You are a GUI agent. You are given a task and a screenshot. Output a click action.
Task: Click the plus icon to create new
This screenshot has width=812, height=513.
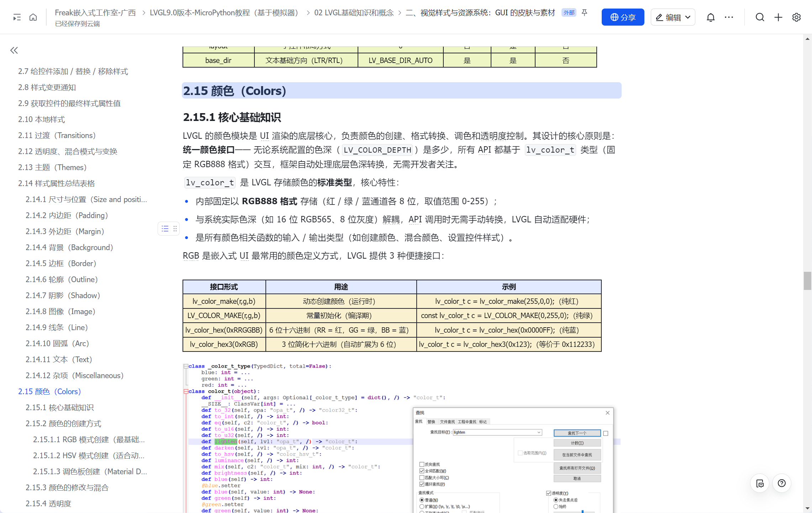(x=778, y=17)
